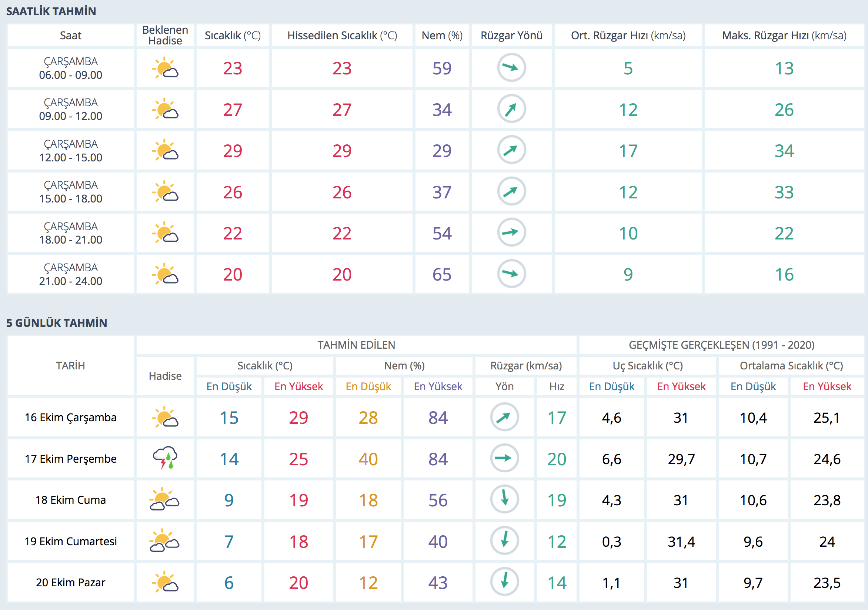Click wind arrow for 17 Ekim Perşembe
The image size is (868, 610).
504,459
